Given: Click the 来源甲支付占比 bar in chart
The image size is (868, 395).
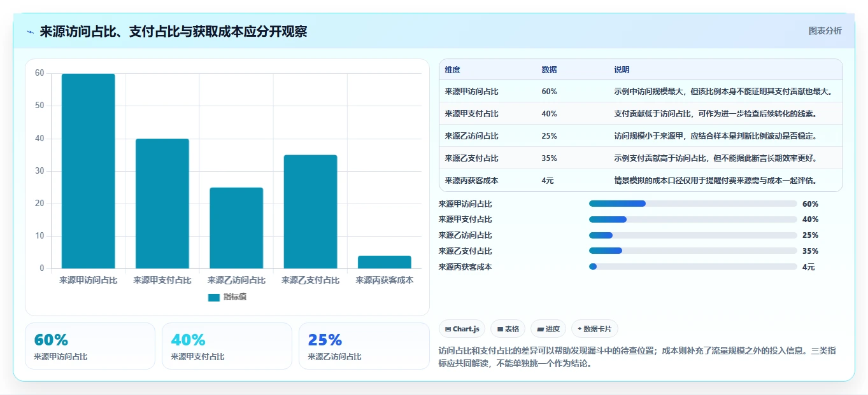Looking at the screenshot, I should click(x=162, y=204).
